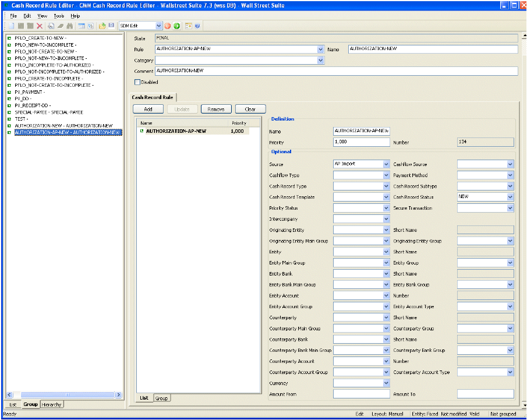Click the orange back arrow icon
Viewport: 527px width, 420px height.
click(168, 26)
